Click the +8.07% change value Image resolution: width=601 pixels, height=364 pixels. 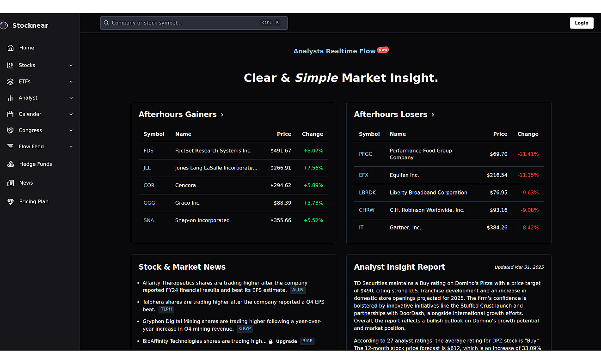313,151
